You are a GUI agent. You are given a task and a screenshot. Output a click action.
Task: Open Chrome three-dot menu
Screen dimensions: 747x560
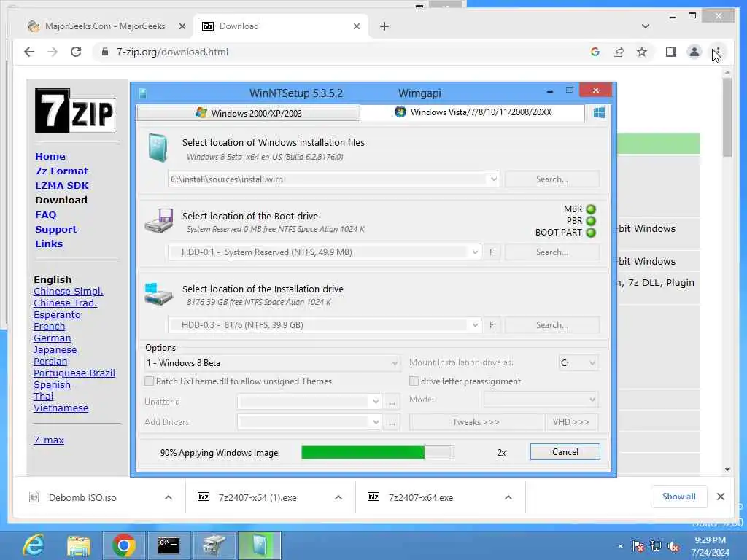(717, 52)
